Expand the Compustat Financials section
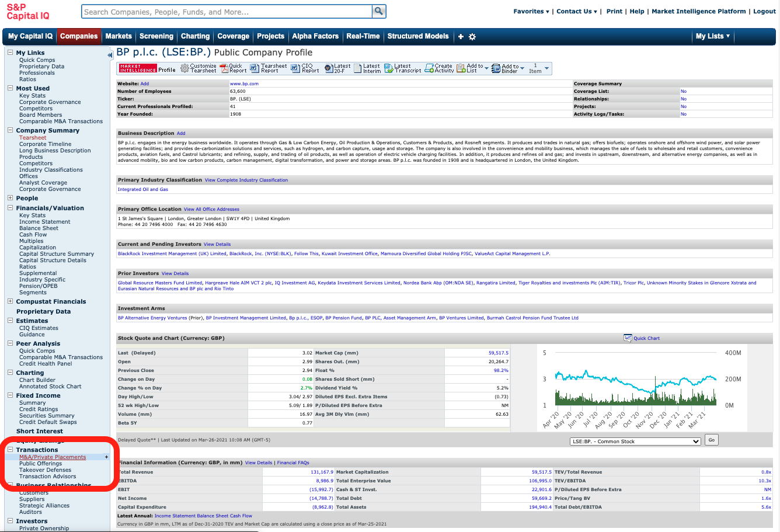Image resolution: width=780 pixels, height=532 pixels. (10, 301)
